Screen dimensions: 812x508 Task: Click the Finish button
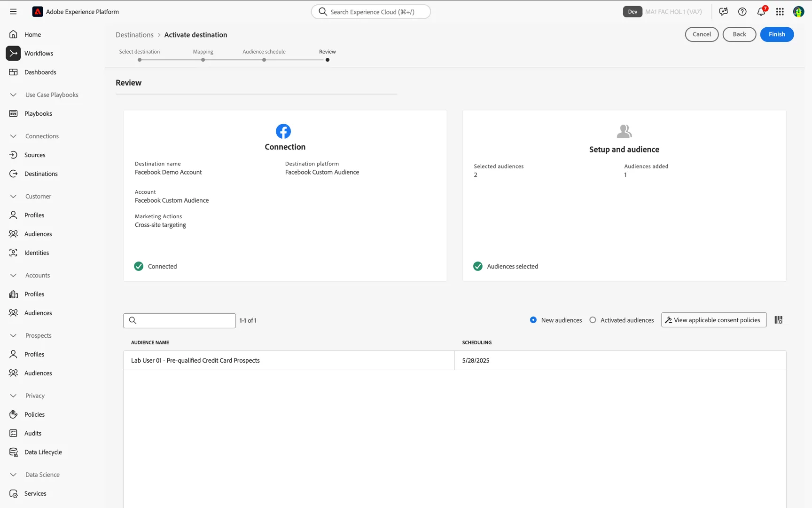(777, 34)
